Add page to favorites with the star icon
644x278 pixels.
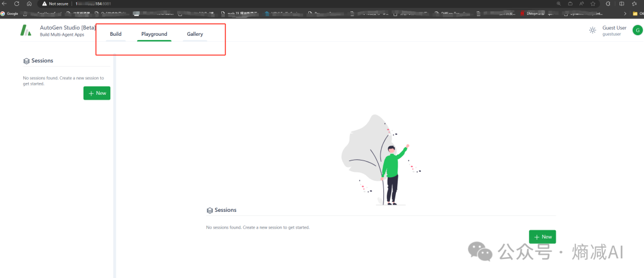(593, 4)
